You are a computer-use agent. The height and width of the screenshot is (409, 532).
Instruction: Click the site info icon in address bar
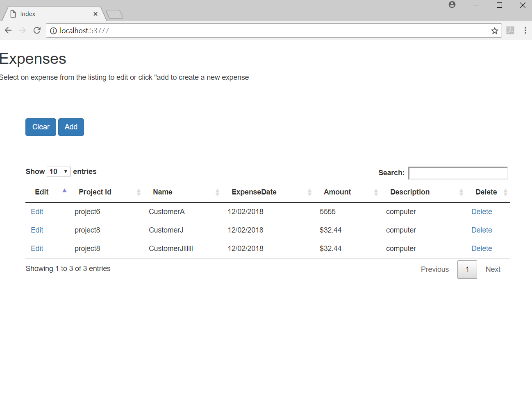(53, 30)
